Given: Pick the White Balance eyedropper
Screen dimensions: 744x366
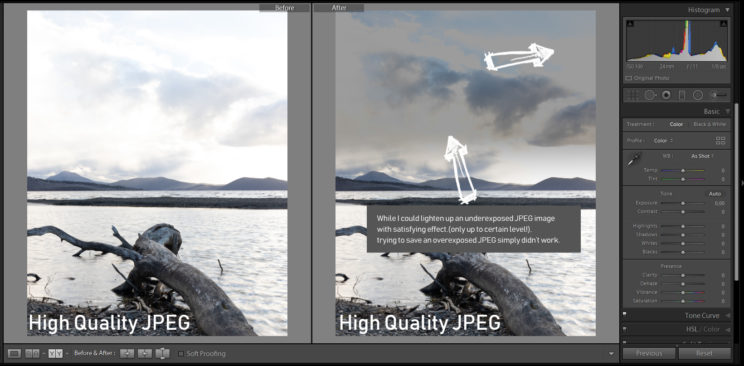Looking at the screenshot, I should pyautogui.click(x=633, y=160).
